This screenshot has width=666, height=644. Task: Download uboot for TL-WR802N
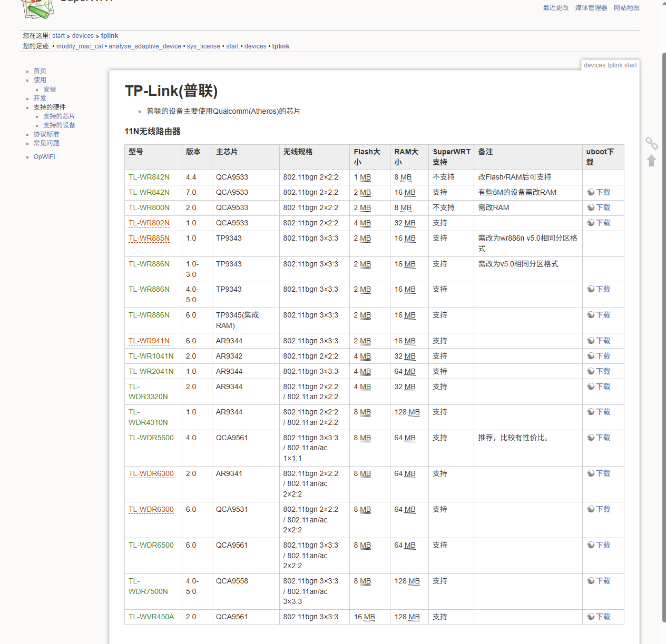(599, 223)
